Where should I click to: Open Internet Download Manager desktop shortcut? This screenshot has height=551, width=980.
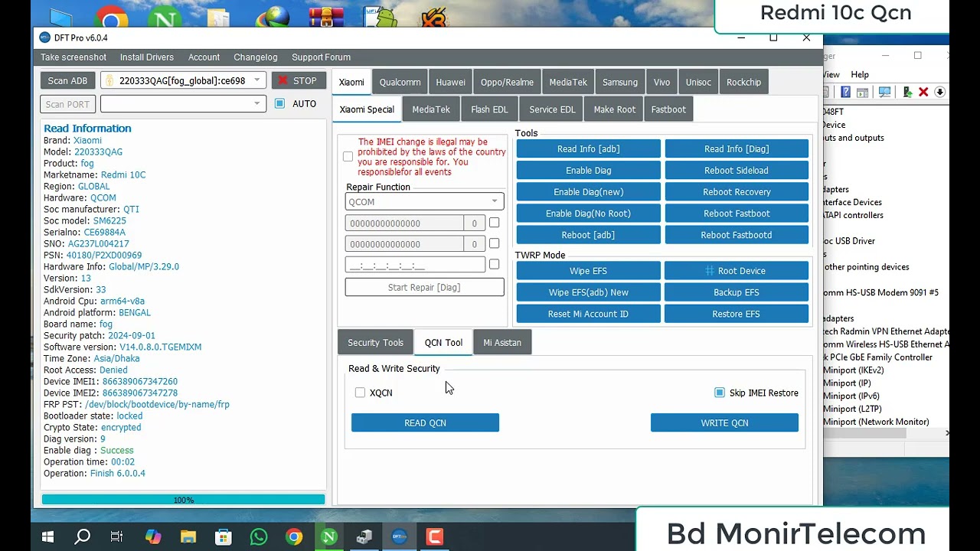[274, 17]
